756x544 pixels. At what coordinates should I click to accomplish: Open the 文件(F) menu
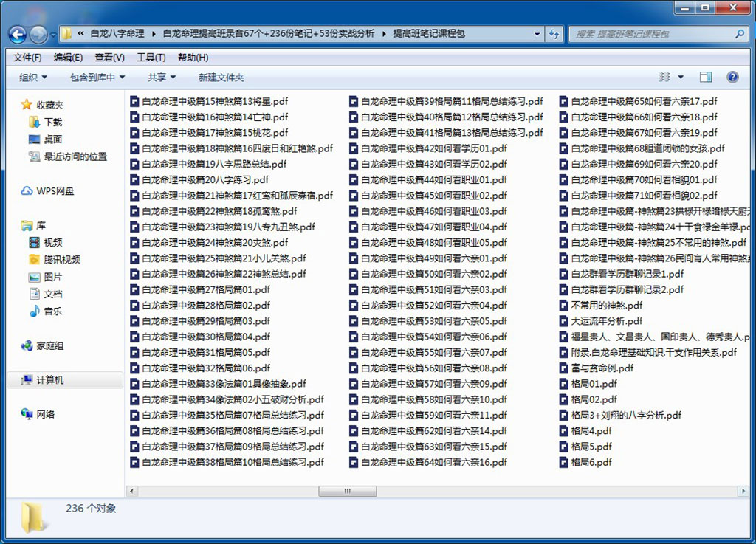click(27, 58)
